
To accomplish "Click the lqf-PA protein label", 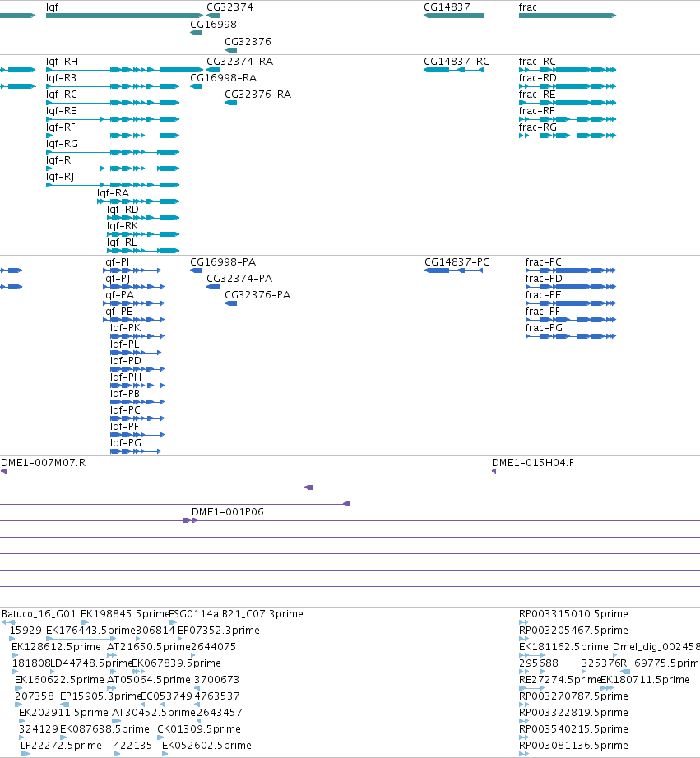I will pos(118,295).
